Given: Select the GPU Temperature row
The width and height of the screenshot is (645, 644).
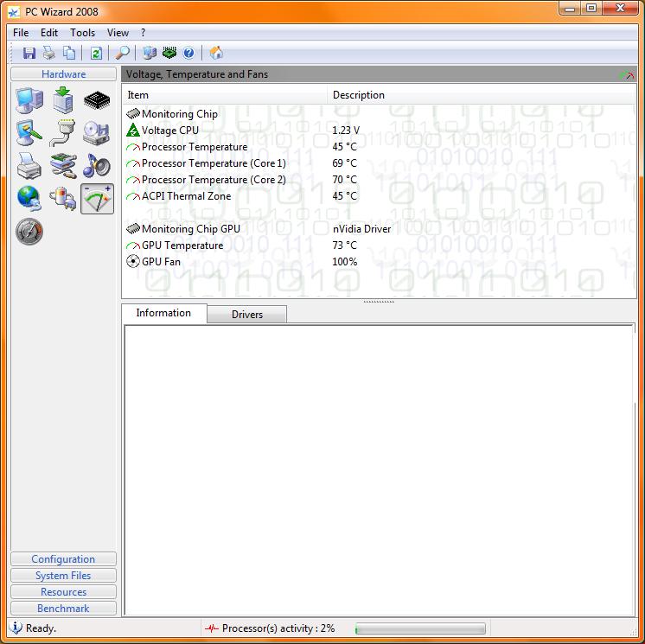Looking at the screenshot, I should (379, 245).
